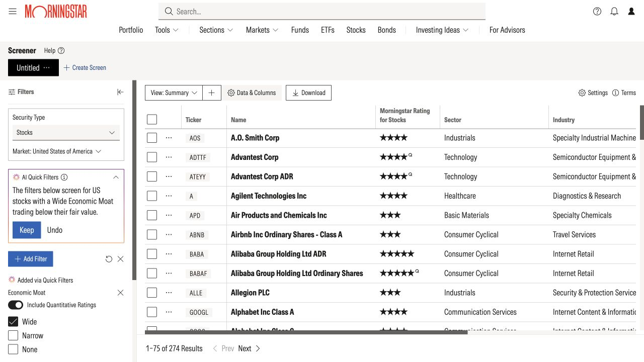Viewport: 644px width, 362px height.
Task: Open Alibaba Group Holding Ltd Ordinary Shares
Action: tap(297, 274)
